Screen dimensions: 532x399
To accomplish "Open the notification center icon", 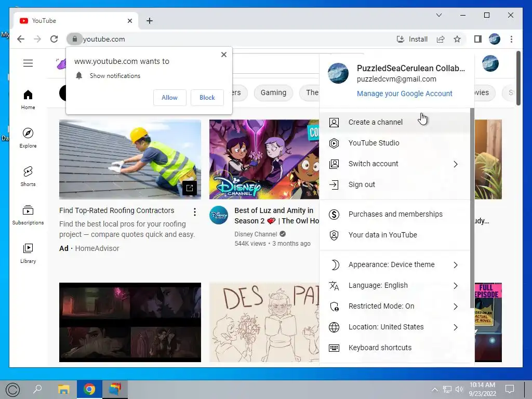I will click(x=510, y=389).
